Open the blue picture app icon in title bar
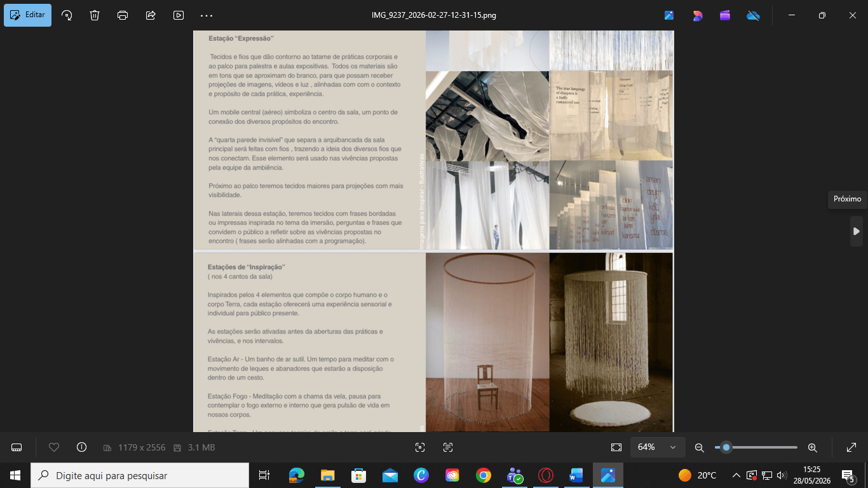The height and width of the screenshot is (488, 868). [x=669, y=15]
